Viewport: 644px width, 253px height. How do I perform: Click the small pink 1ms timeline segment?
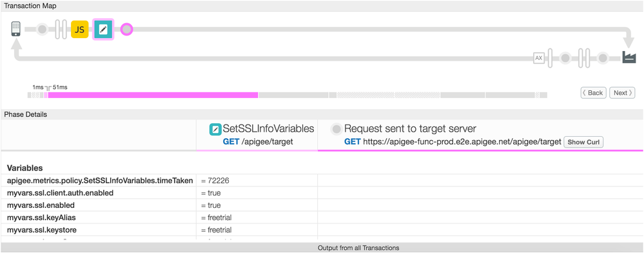pyautogui.click(x=46, y=95)
